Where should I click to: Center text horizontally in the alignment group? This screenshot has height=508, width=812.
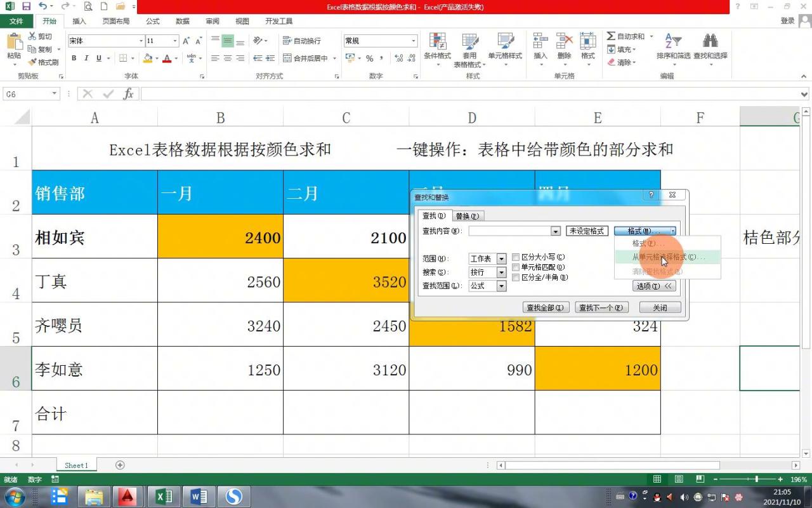pyautogui.click(x=227, y=58)
